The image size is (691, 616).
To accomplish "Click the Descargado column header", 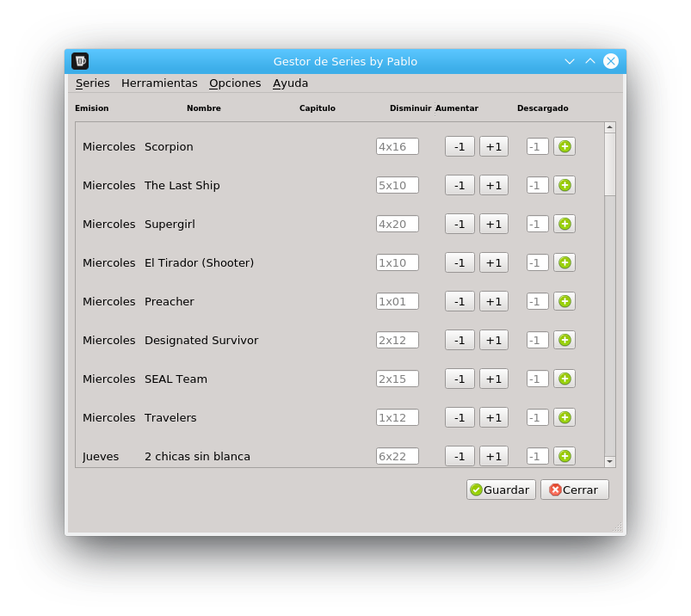I will 542,108.
